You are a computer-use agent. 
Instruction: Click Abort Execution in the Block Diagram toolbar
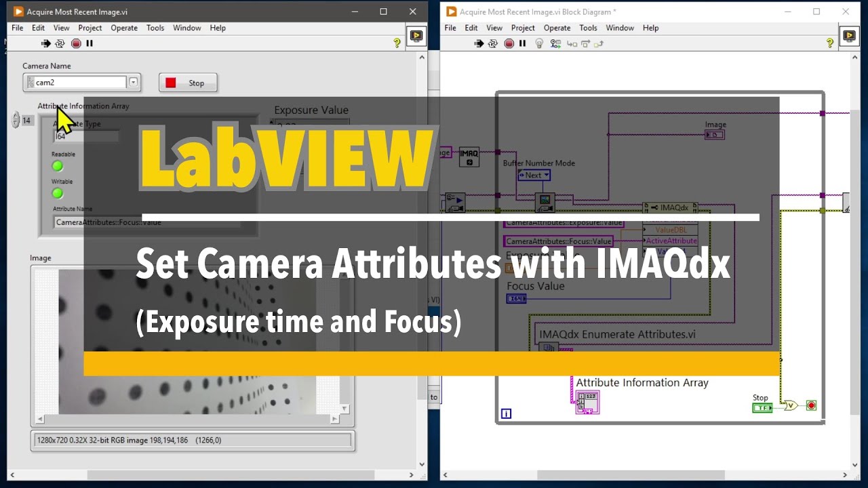(509, 43)
